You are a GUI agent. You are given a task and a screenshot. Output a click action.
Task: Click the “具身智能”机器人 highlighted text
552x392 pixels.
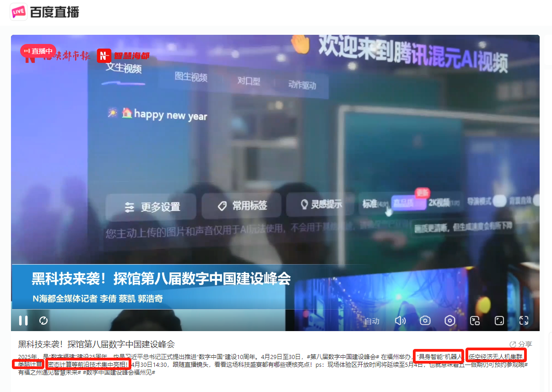point(439,356)
